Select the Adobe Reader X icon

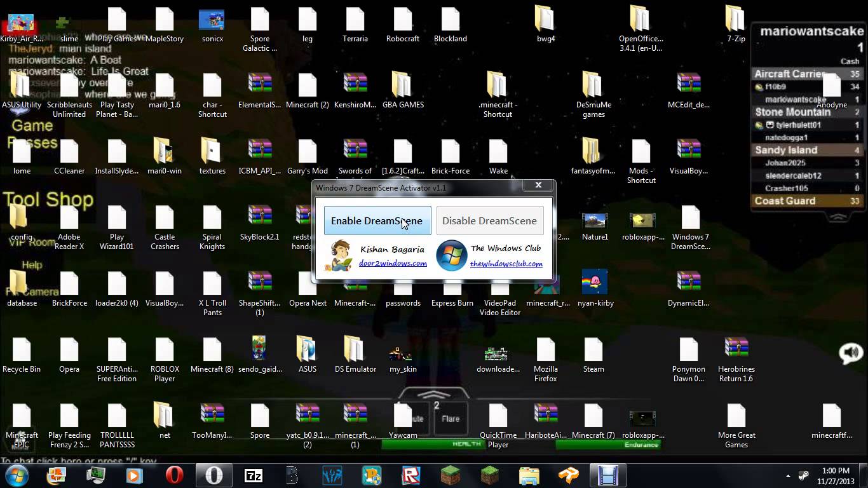(69, 227)
